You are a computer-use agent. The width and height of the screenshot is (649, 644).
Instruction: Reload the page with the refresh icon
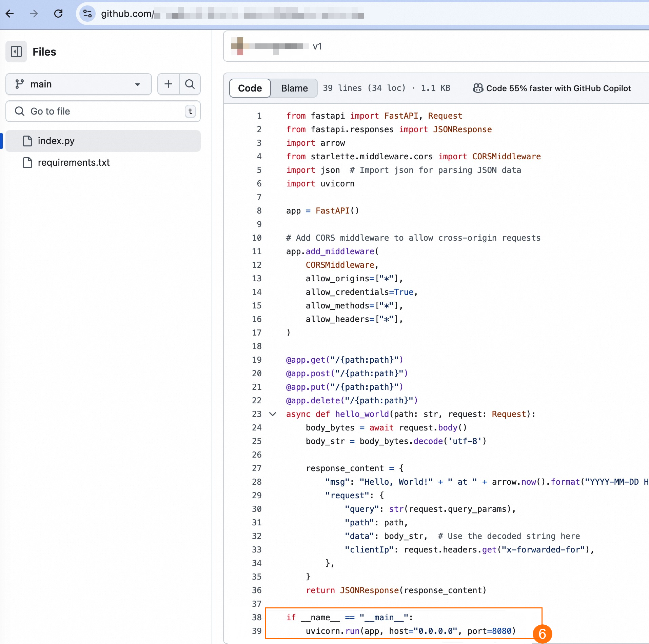(58, 14)
